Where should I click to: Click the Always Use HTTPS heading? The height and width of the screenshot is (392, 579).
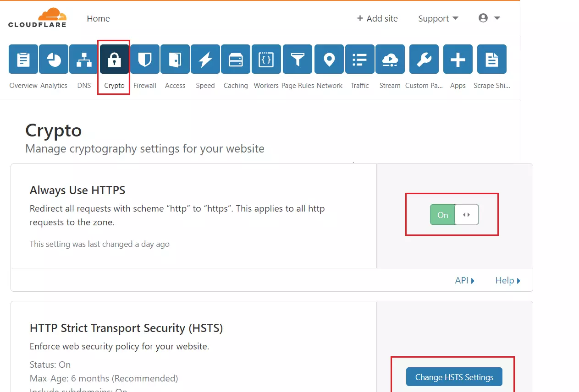(77, 190)
